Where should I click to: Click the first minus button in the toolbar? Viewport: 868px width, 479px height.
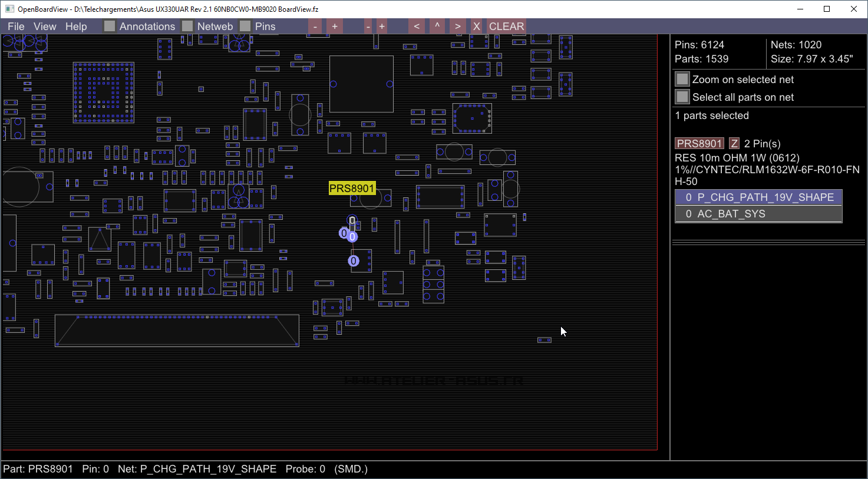(315, 27)
